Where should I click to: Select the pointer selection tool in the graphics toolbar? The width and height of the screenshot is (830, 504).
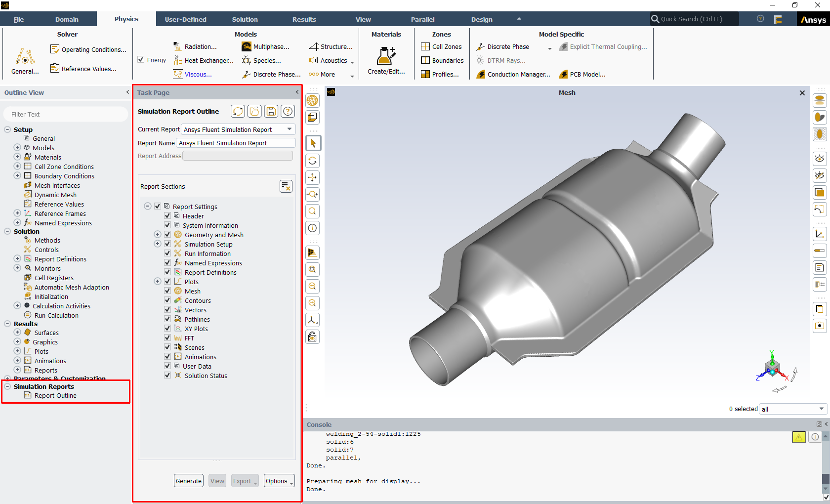pos(312,143)
